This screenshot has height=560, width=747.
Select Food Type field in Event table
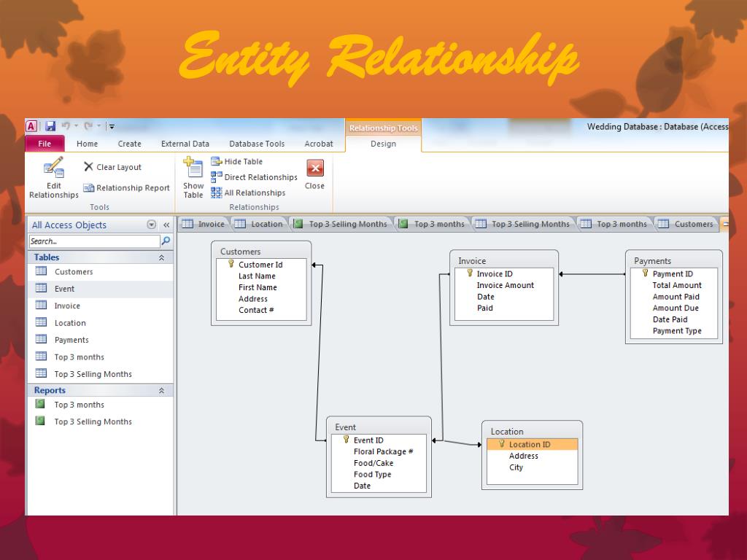point(372,475)
